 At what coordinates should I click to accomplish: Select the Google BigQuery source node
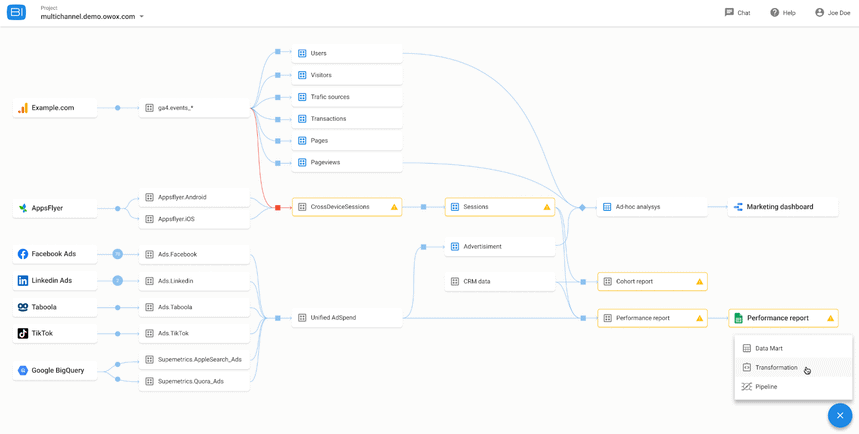point(55,370)
